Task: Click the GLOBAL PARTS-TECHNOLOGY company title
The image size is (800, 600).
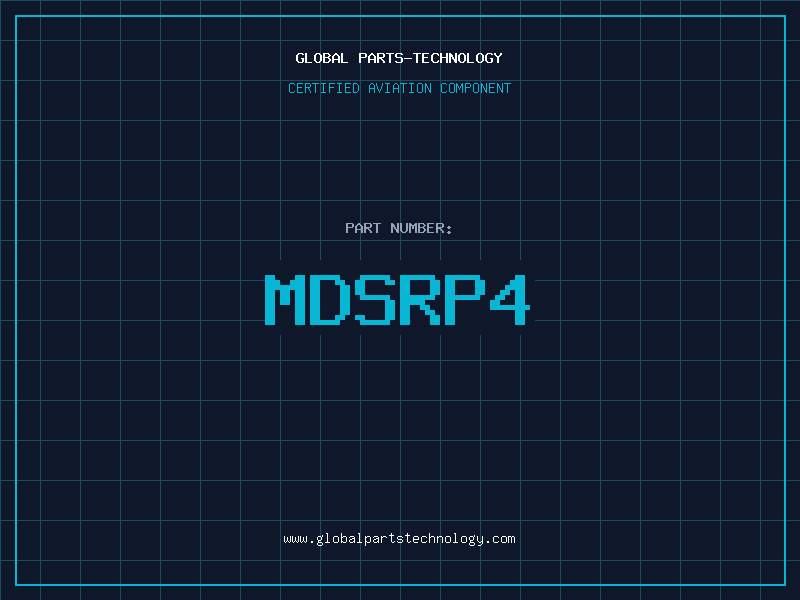Action: pos(399,58)
